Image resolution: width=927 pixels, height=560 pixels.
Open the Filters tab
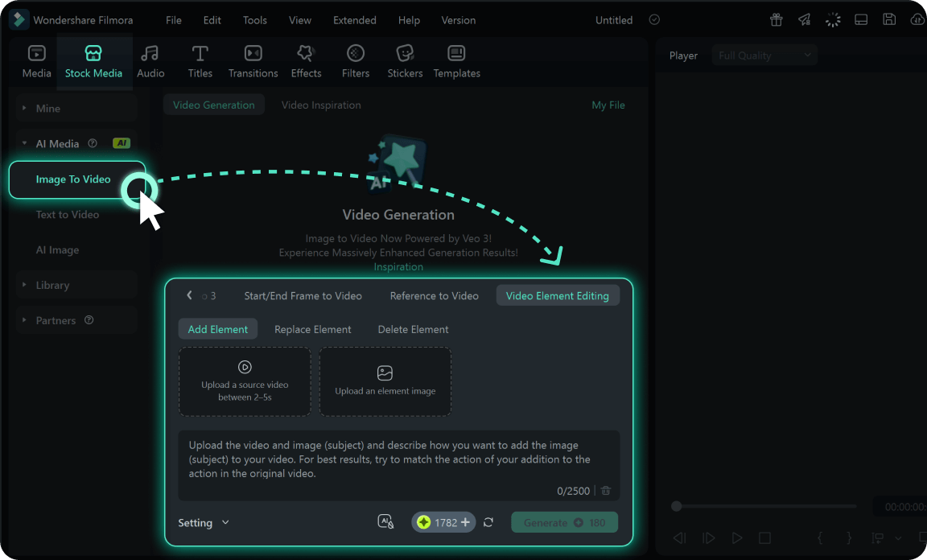(356, 61)
